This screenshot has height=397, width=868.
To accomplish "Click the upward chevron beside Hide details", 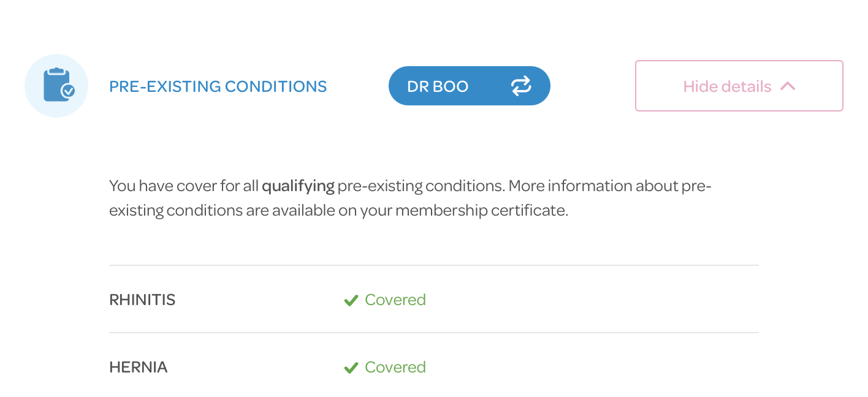I will pos(788,86).
